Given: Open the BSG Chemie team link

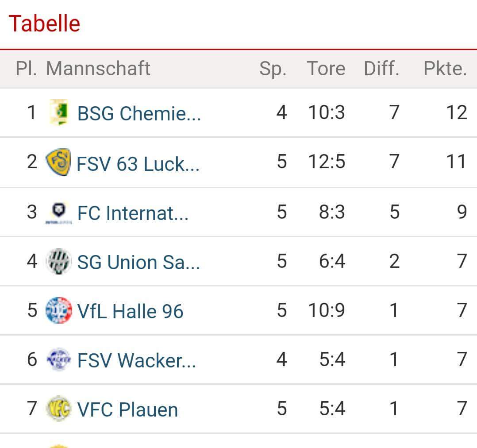Looking at the screenshot, I should 139,113.
